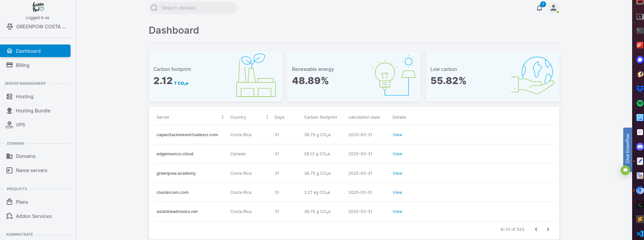Open the user account avatar menu

[553, 8]
